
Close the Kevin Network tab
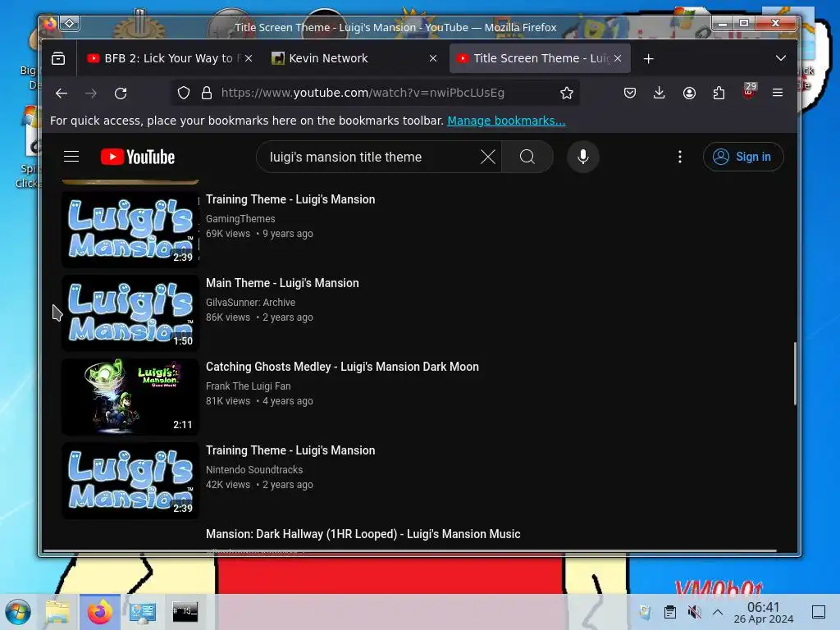[433, 58]
